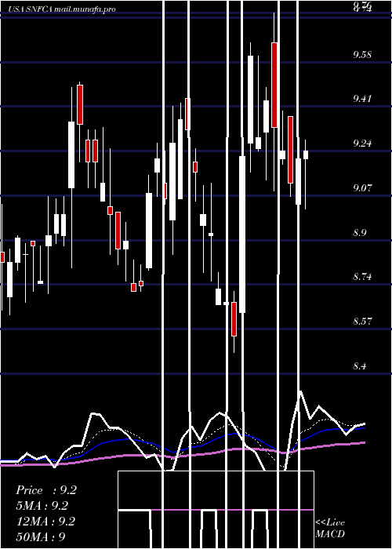
Task: Click the 8.74 price axis label
Action: (362, 277)
